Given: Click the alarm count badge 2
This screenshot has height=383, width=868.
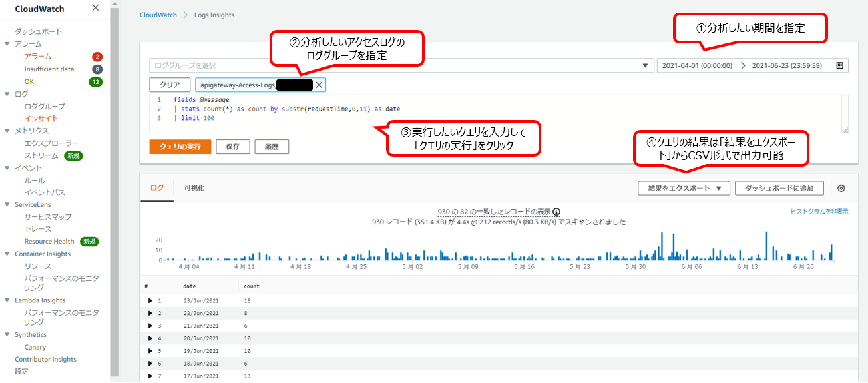Looking at the screenshot, I should coord(97,57).
